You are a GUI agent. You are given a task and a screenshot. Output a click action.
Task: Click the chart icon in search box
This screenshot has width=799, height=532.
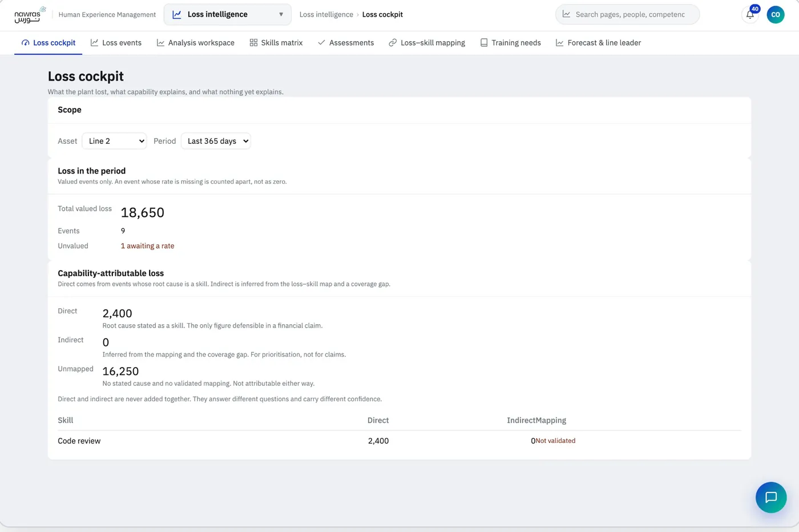click(566, 14)
